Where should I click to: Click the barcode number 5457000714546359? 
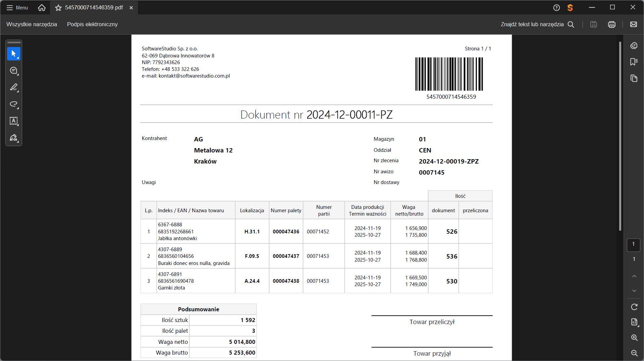[451, 97]
